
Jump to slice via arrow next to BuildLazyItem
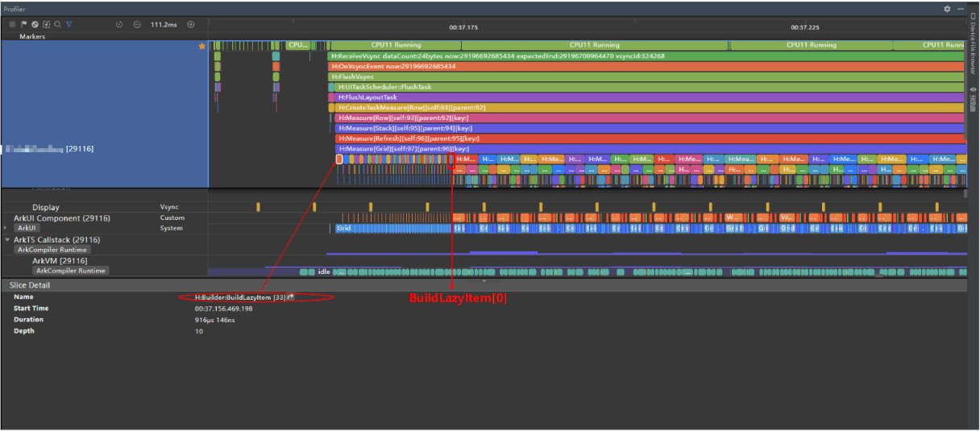tap(290, 297)
